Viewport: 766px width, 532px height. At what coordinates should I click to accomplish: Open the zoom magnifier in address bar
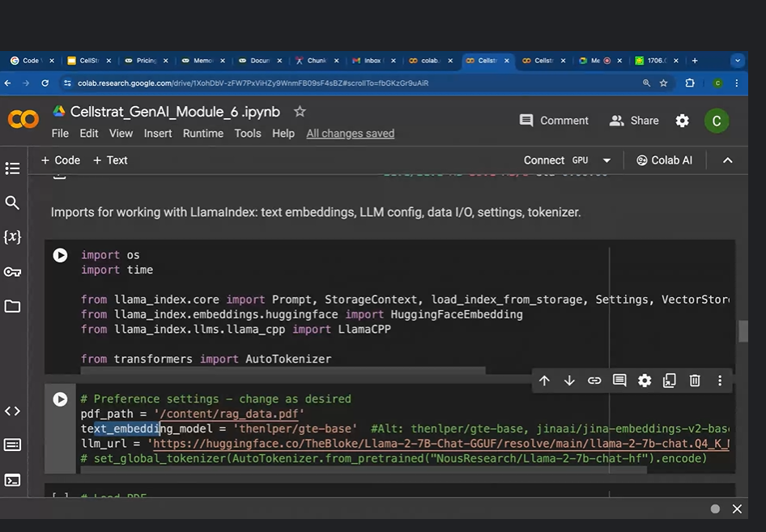[646, 83]
